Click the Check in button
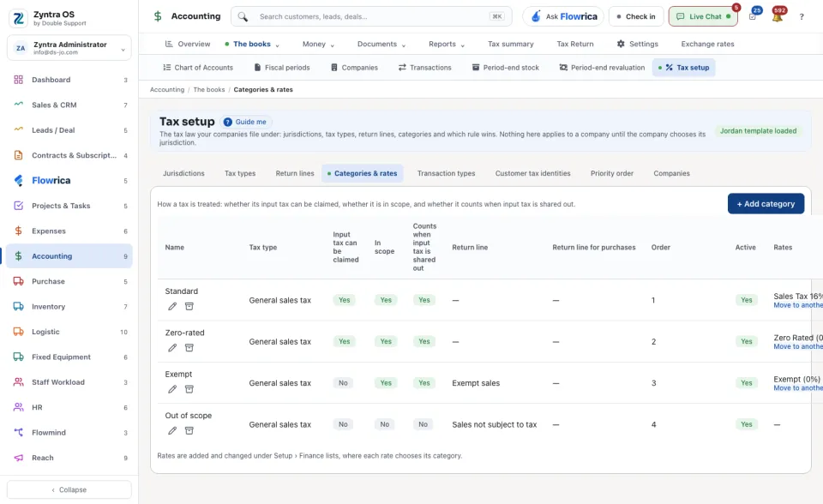 (x=636, y=16)
